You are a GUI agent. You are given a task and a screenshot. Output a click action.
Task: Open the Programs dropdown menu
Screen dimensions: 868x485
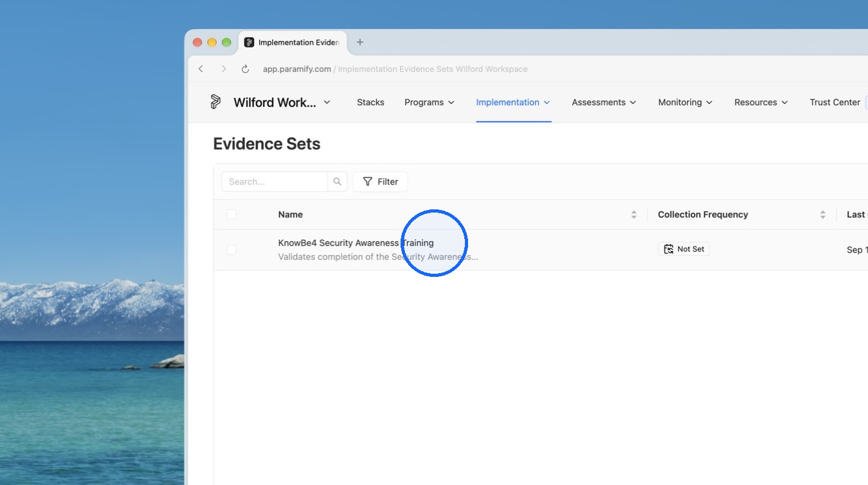point(430,102)
